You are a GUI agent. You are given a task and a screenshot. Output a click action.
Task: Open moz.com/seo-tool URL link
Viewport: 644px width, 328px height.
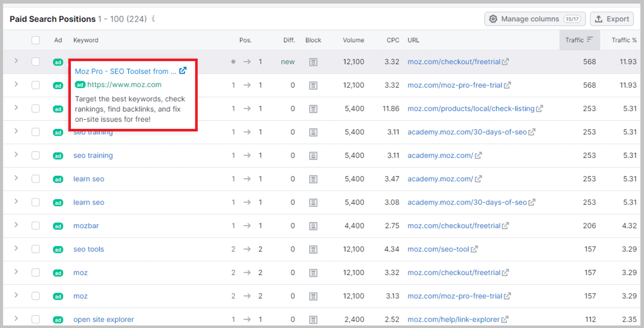pos(438,249)
